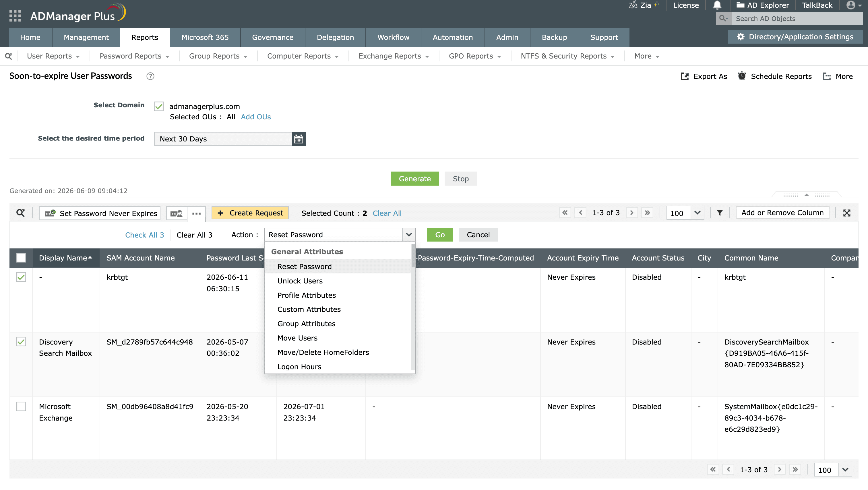The image size is (868, 490).
Task: Uncheck the admanagerplus.com domain checkbox
Action: (159, 106)
